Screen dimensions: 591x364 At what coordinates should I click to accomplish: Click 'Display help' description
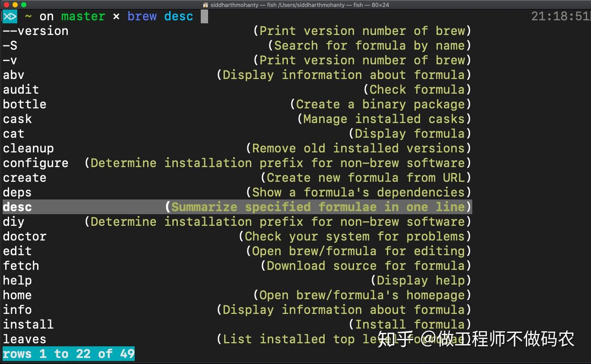pos(421,281)
